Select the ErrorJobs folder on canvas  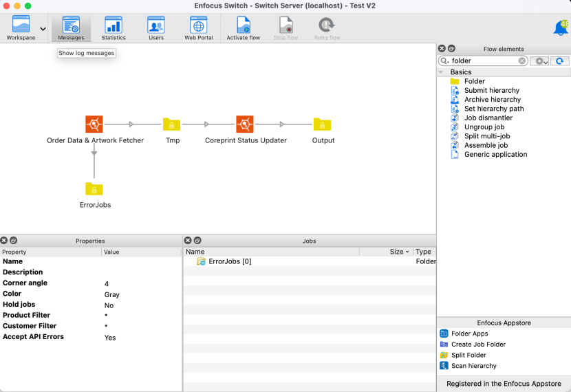click(x=94, y=189)
